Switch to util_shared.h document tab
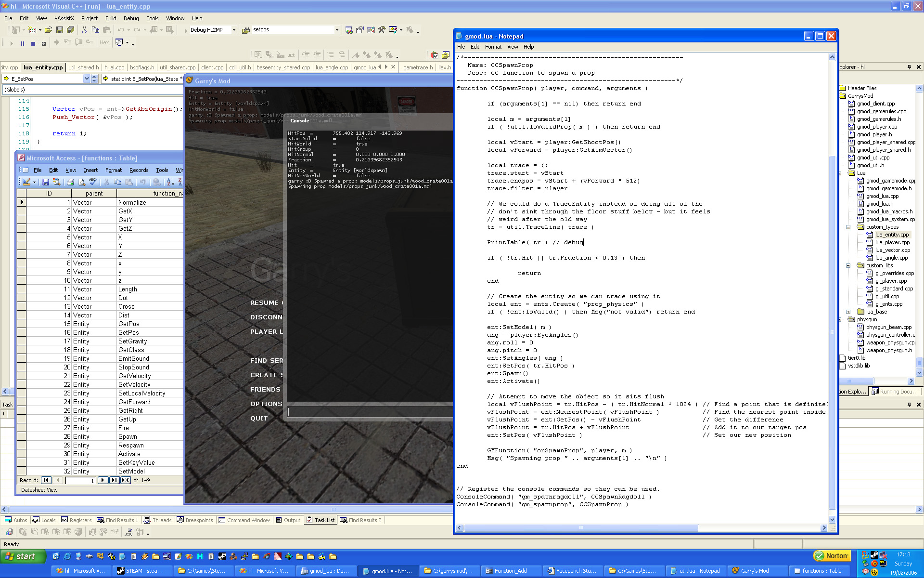The height and width of the screenshot is (578, 924). point(83,67)
